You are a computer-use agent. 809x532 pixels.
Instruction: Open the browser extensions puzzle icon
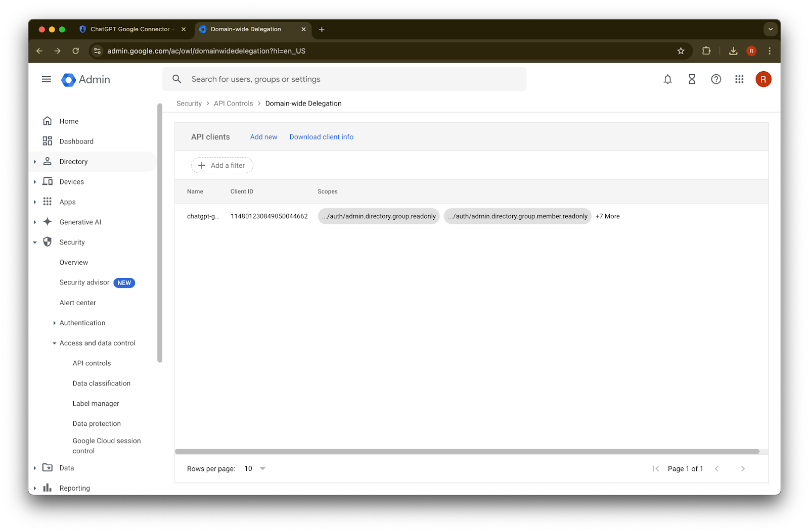point(706,51)
